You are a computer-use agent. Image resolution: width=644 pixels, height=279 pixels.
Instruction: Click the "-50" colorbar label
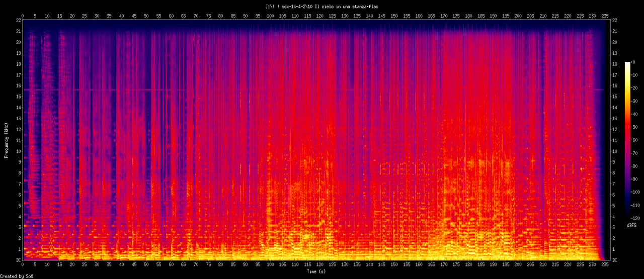[x=635, y=127]
